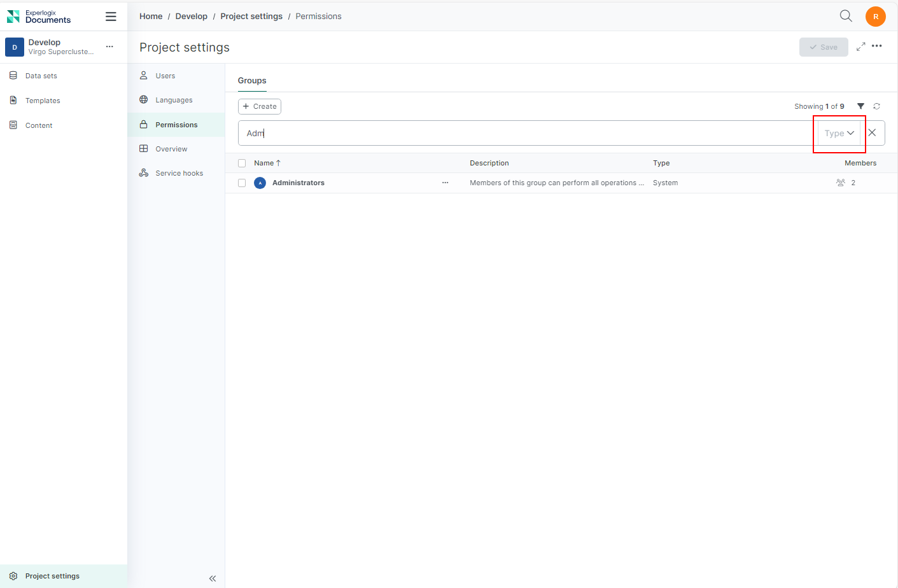Open the Type filter dropdown
Viewport: 898px width, 588px height.
click(x=839, y=133)
